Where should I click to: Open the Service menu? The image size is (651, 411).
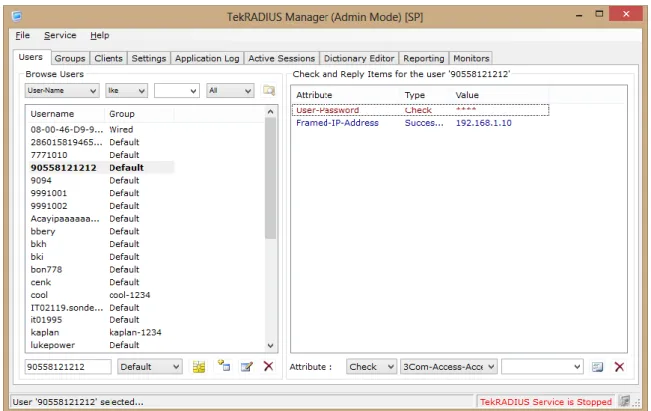(x=60, y=35)
